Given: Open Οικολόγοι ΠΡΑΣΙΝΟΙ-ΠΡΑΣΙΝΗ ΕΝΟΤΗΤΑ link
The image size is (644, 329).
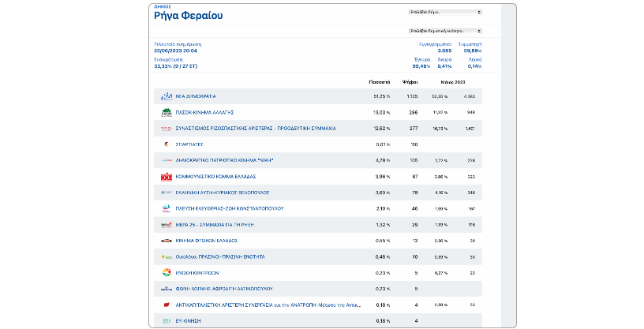Looking at the screenshot, I should pyautogui.click(x=220, y=256).
